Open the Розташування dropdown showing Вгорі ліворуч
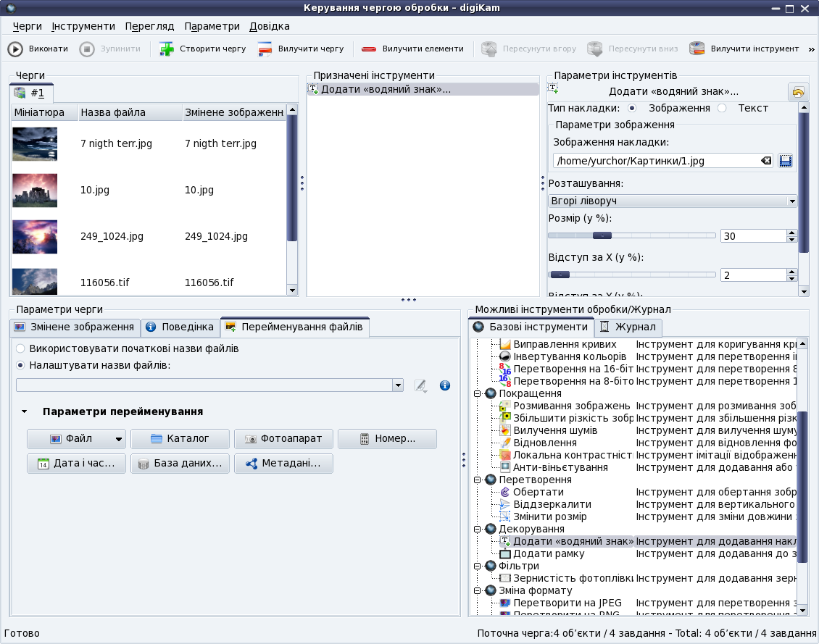This screenshot has width=819, height=644. point(672,201)
